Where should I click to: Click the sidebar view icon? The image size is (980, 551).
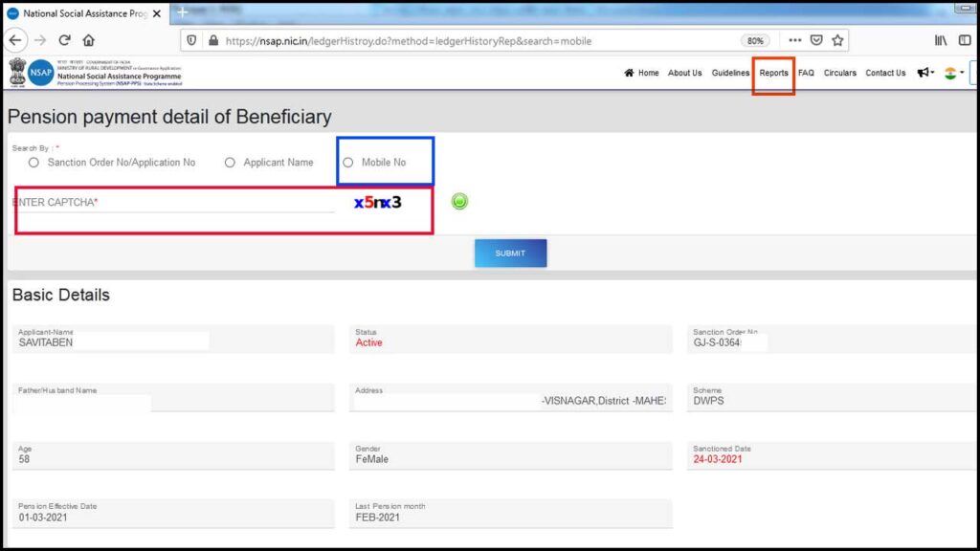[x=966, y=39]
